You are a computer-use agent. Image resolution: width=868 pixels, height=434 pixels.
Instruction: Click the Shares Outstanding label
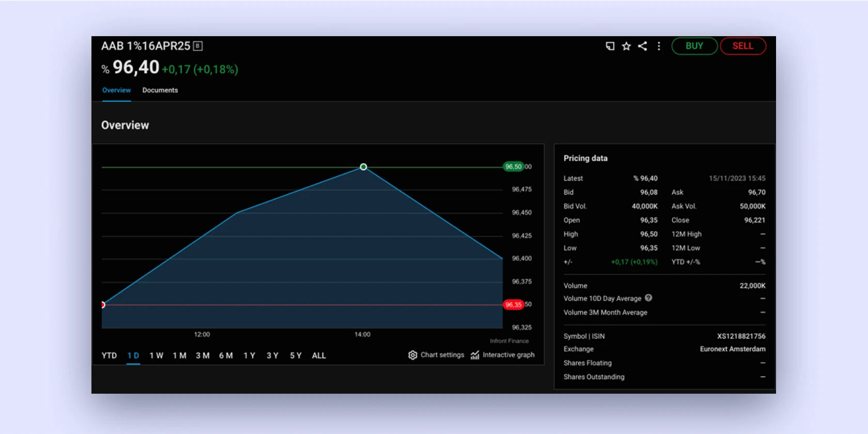coord(594,377)
